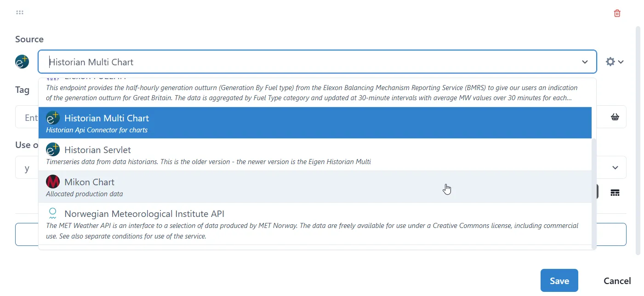Delete the widget using the red trash icon

[617, 13]
